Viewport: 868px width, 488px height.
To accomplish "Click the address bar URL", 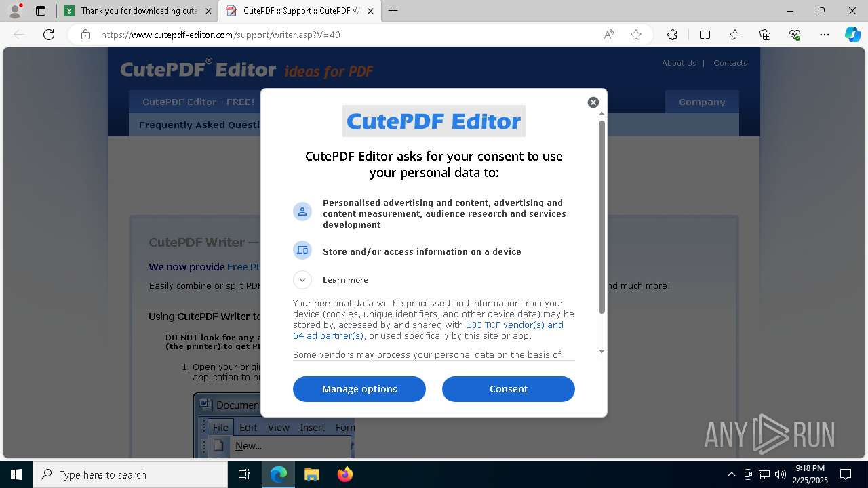I will click(220, 35).
